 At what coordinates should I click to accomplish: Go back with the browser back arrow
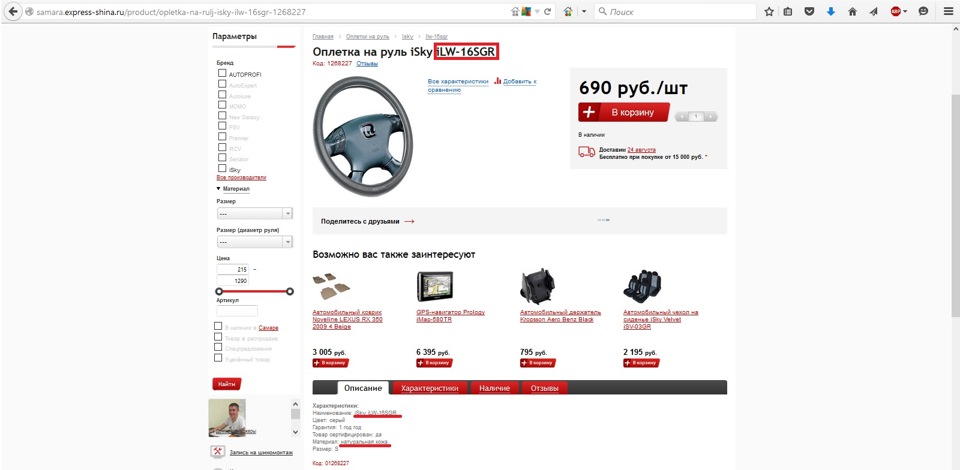pyautogui.click(x=12, y=11)
